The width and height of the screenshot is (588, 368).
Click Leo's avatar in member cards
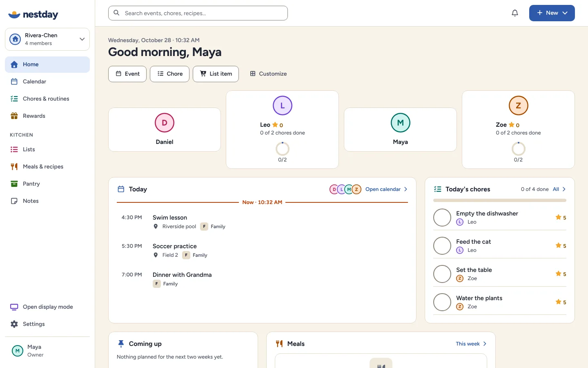point(283,105)
